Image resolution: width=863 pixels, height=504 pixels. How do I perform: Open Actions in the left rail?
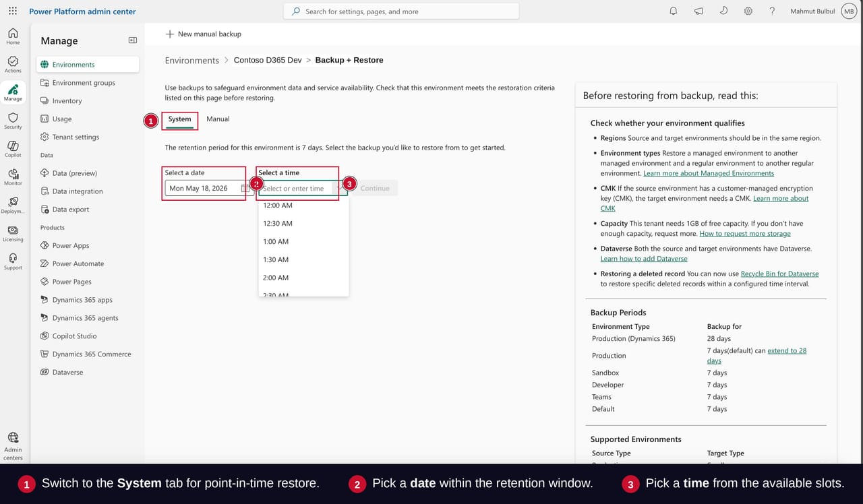click(13, 65)
